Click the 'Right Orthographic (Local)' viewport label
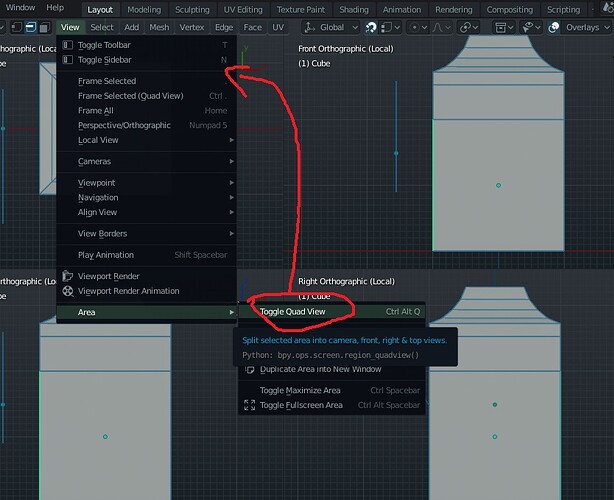 coord(347,282)
